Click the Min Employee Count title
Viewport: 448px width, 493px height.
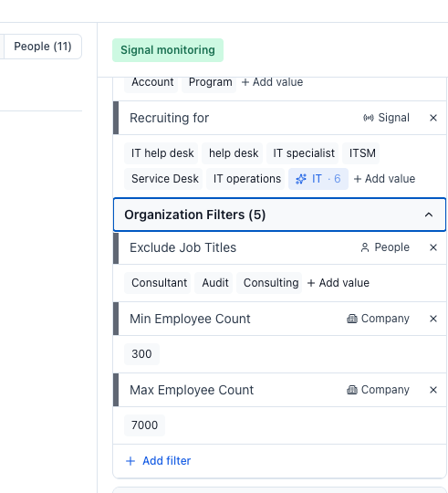coord(190,319)
